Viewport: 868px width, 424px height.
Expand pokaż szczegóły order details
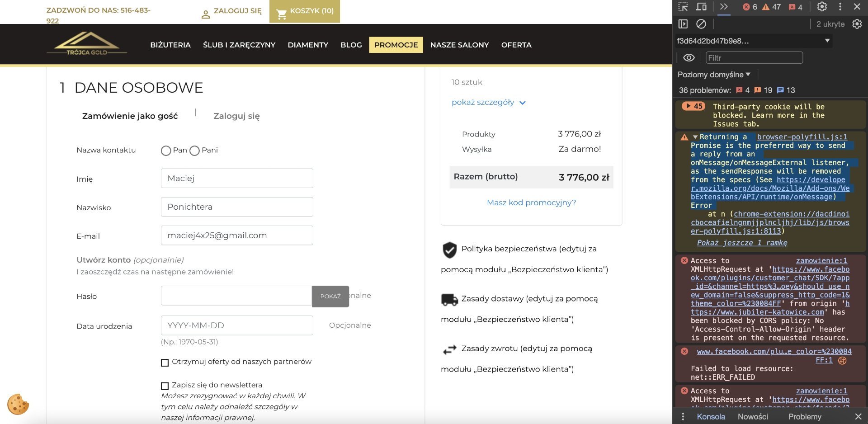click(488, 103)
